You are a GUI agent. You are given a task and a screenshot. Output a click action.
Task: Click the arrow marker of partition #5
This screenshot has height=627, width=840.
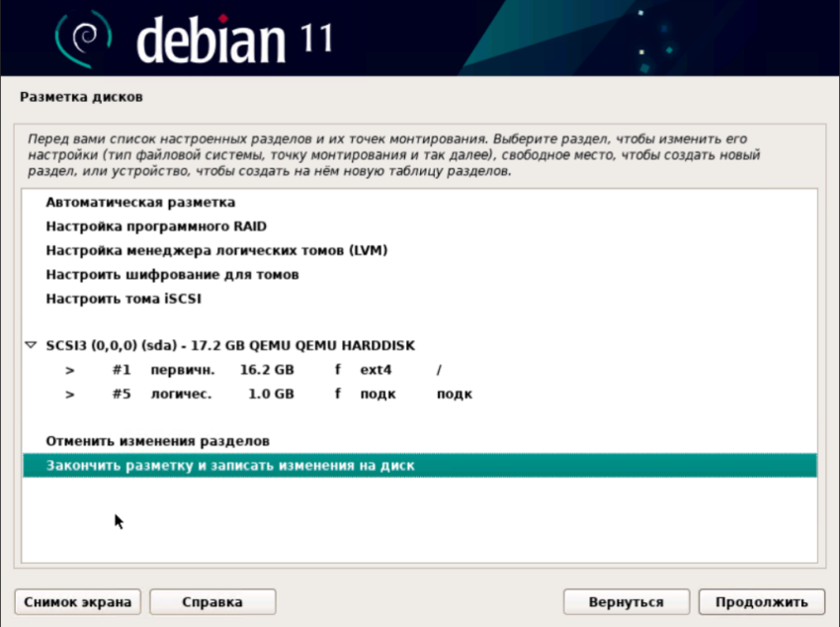coord(69,395)
